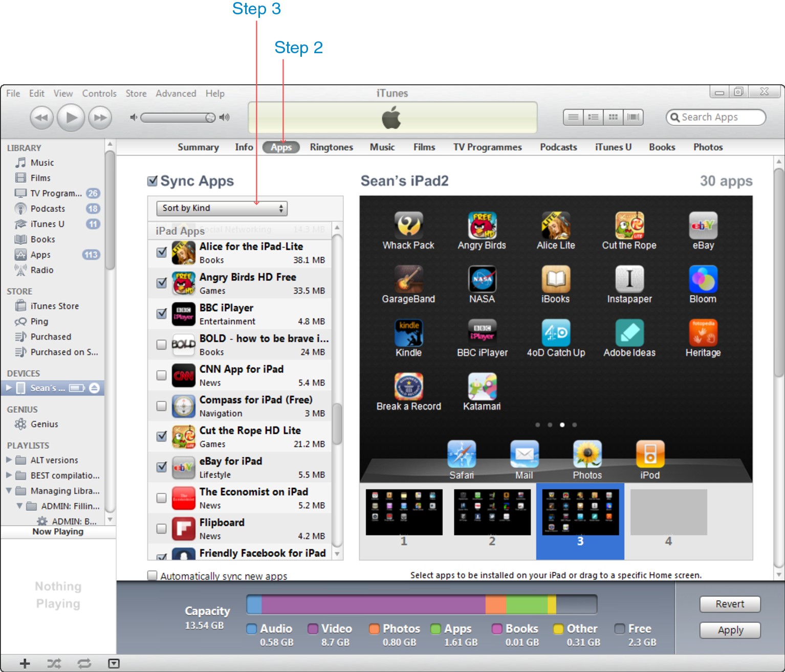This screenshot has height=672, width=785.
Task: Select Heritage app icon
Action: click(703, 333)
